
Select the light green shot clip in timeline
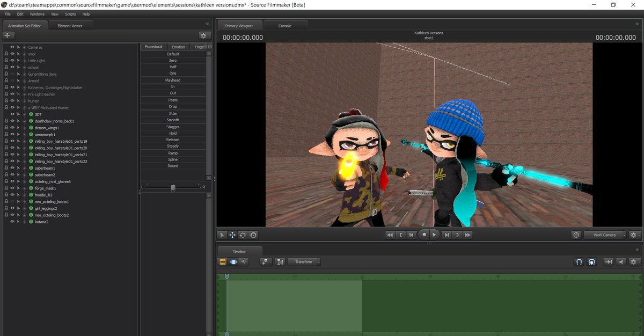coord(294,305)
